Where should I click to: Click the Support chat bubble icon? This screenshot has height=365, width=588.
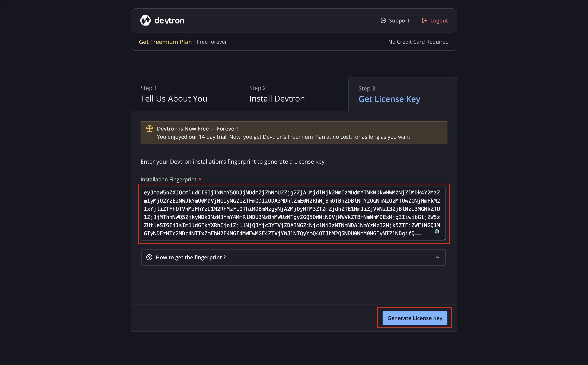point(383,21)
